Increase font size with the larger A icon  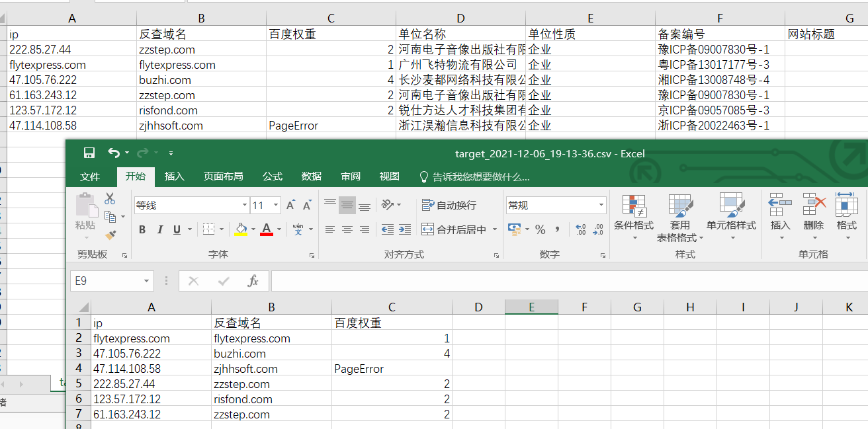(290, 206)
